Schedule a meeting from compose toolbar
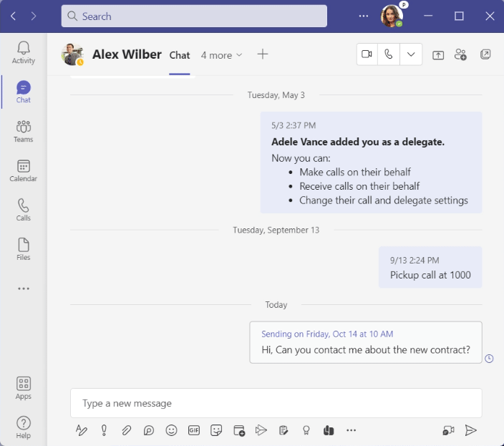Image resolution: width=504 pixels, height=446 pixels. point(239,430)
